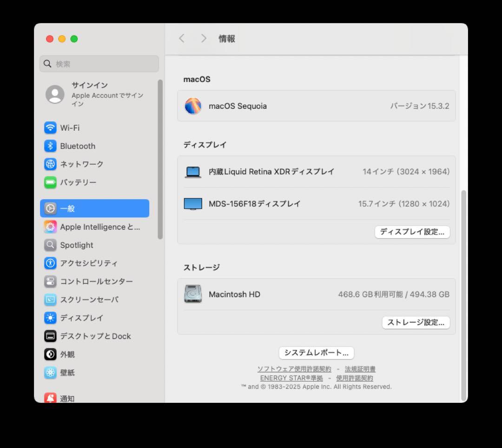Open バッテリー settings
Image resolution: width=502 pixels, height=448 pixels.
tap(79, 182)
